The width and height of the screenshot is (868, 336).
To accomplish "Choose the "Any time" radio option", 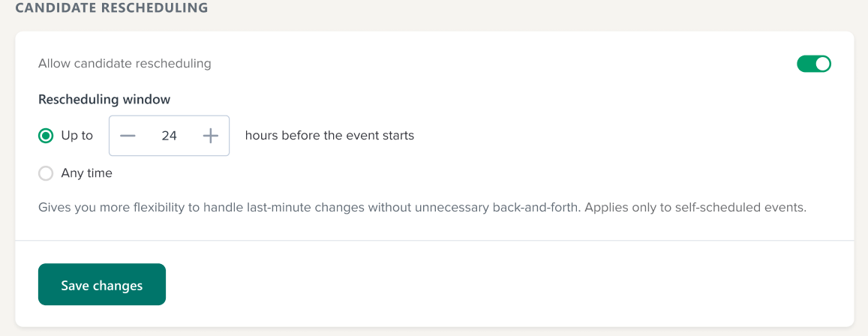I will point(46,173).
